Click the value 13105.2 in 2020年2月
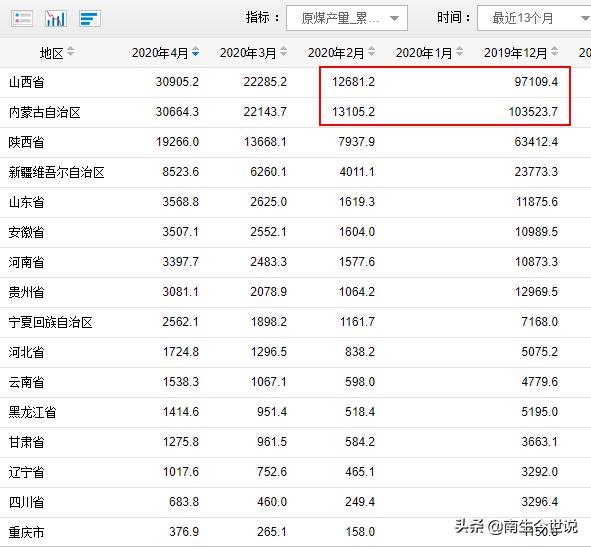Viewport: 591px width, 547px height. [x=353, y=112]
